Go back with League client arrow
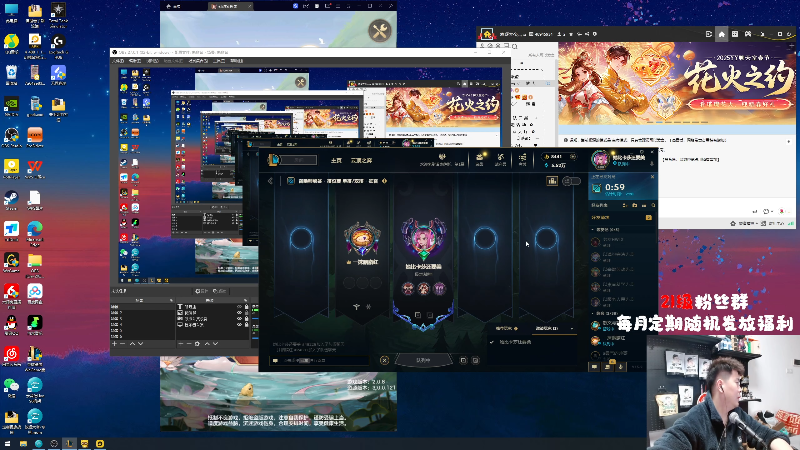 coord(270,181)
